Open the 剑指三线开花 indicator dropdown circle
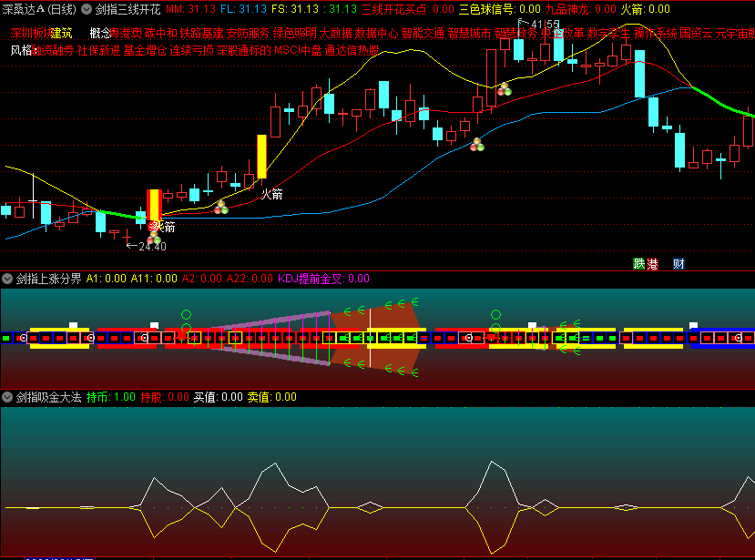The width and height of the screenshot is (755, 560). click(87, 9)
